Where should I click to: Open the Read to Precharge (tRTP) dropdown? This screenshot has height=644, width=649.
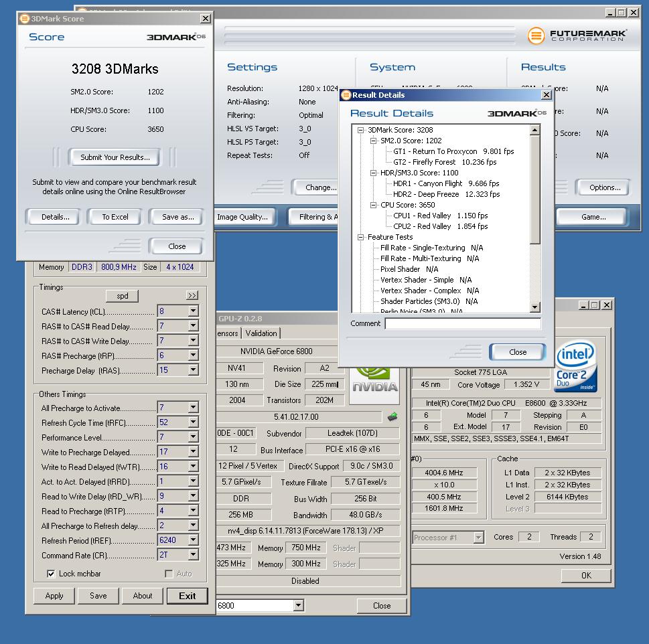[194, 510]
